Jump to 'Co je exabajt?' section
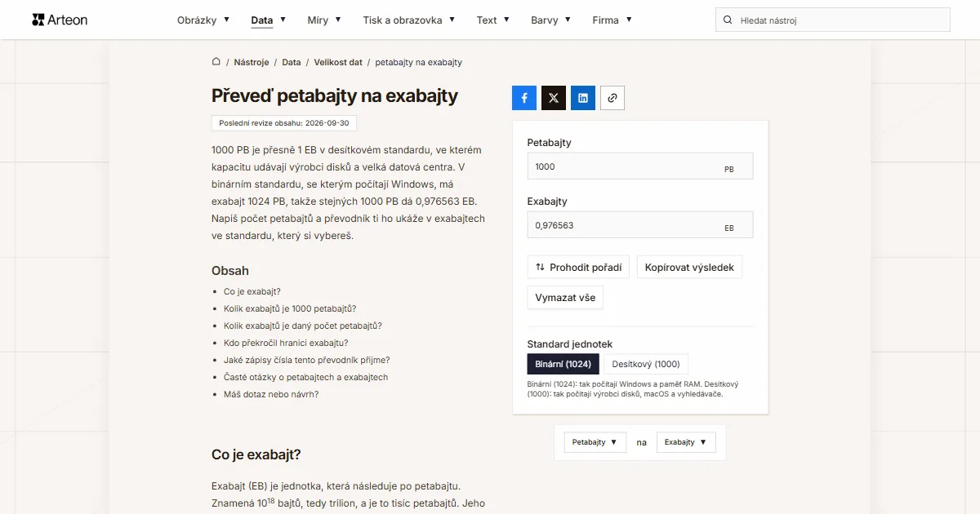This screenshot has height=514, width=980. click(252, 291)
